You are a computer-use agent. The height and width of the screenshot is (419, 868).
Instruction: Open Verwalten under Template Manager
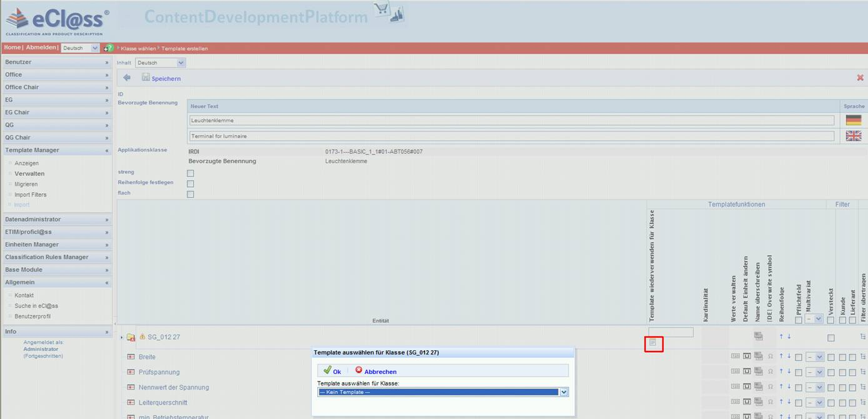pos(29,174)
